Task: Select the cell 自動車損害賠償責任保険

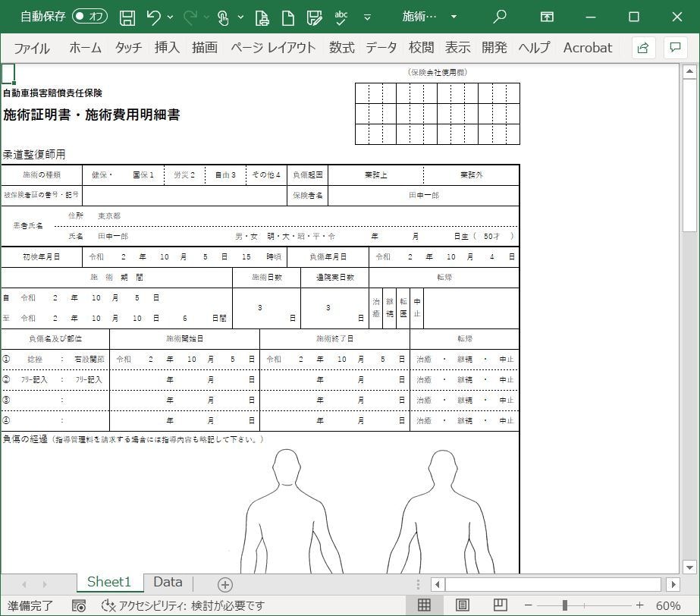Action: [x=52, y=93]
